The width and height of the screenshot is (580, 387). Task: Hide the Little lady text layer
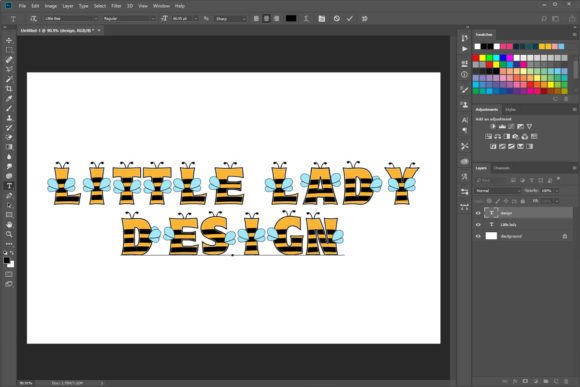[478, 225]
